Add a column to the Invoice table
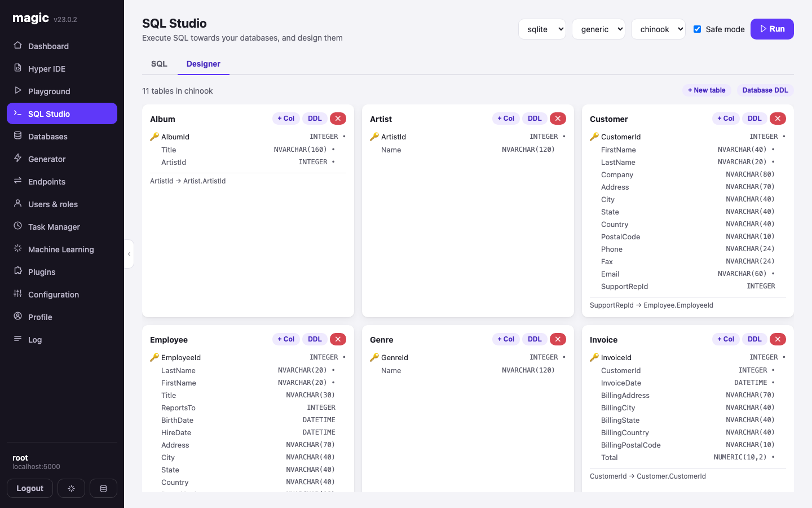Image resolution: width=812 pixels, height=508 pixels. click(726, 339)
